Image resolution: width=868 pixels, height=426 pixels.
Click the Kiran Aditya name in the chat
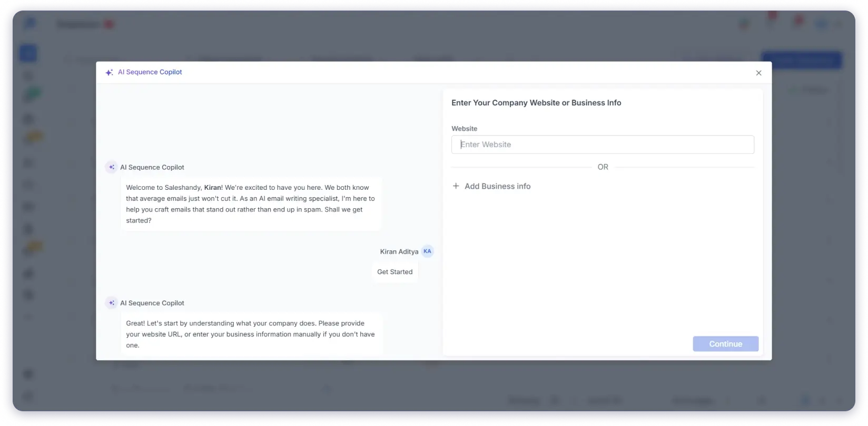399,251
